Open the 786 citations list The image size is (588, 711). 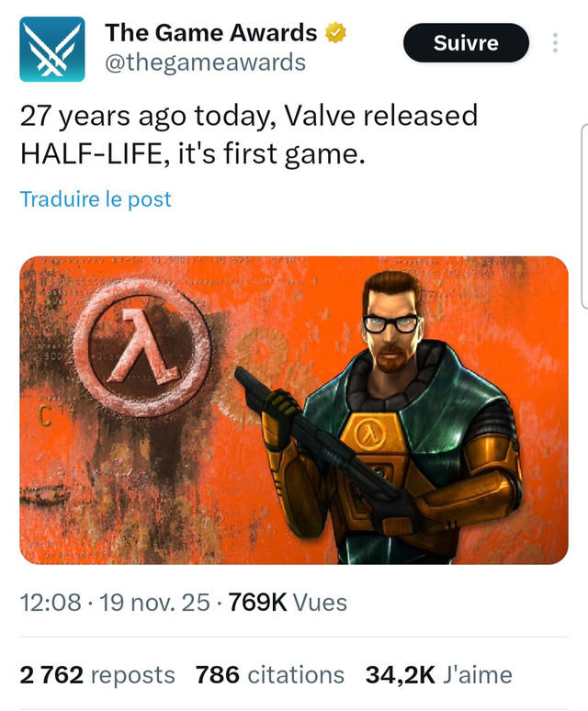[269, 675]
